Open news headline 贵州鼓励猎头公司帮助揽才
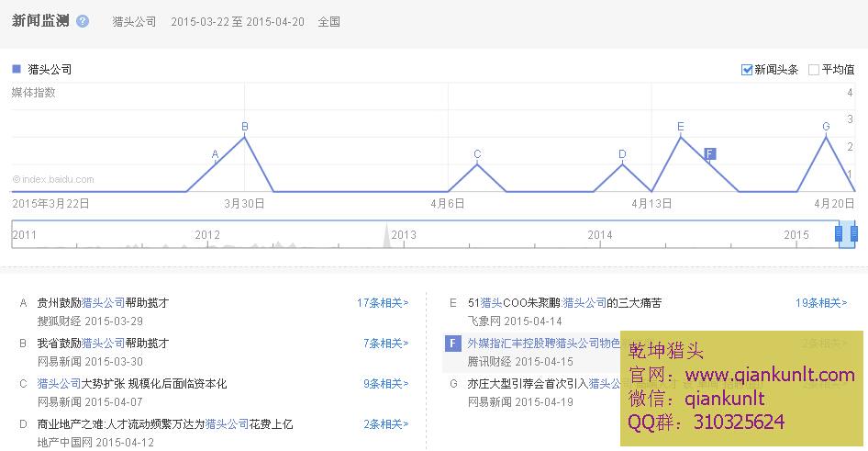 coord(103,302)
